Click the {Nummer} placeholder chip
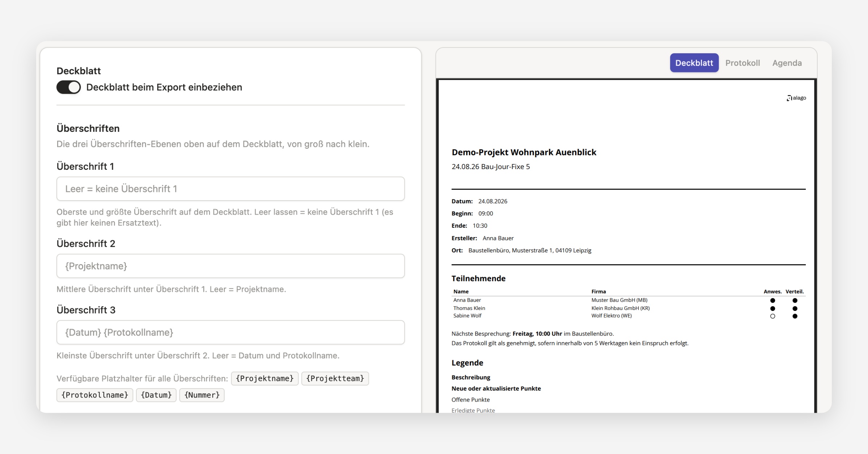The width and height of the screenshot is (868, 454). click(202, 395)
